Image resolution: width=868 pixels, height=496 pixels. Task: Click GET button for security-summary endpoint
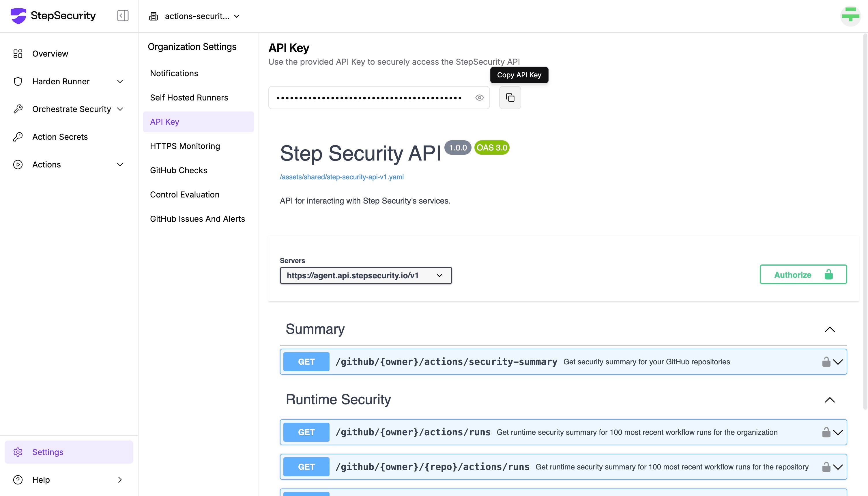pos(306,362)
